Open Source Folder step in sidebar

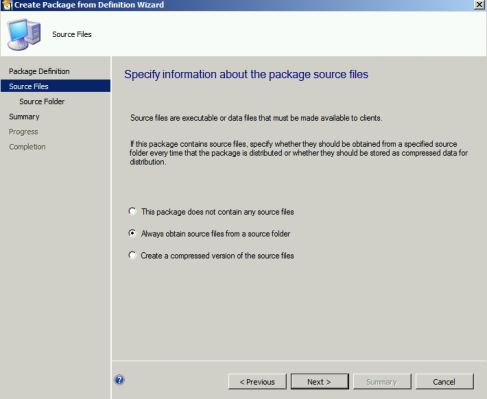coord(42,101)
